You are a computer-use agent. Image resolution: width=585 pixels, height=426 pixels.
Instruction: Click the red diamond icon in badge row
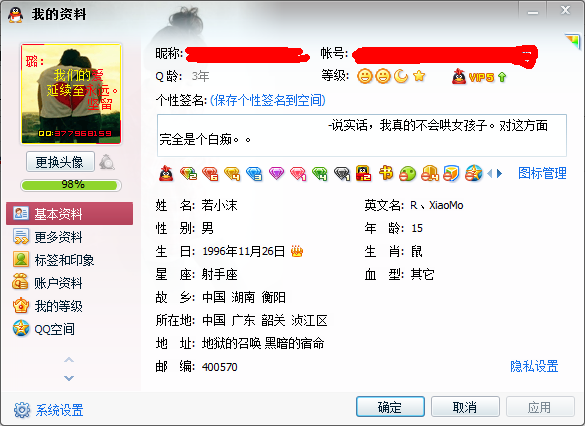click(210, 173)
